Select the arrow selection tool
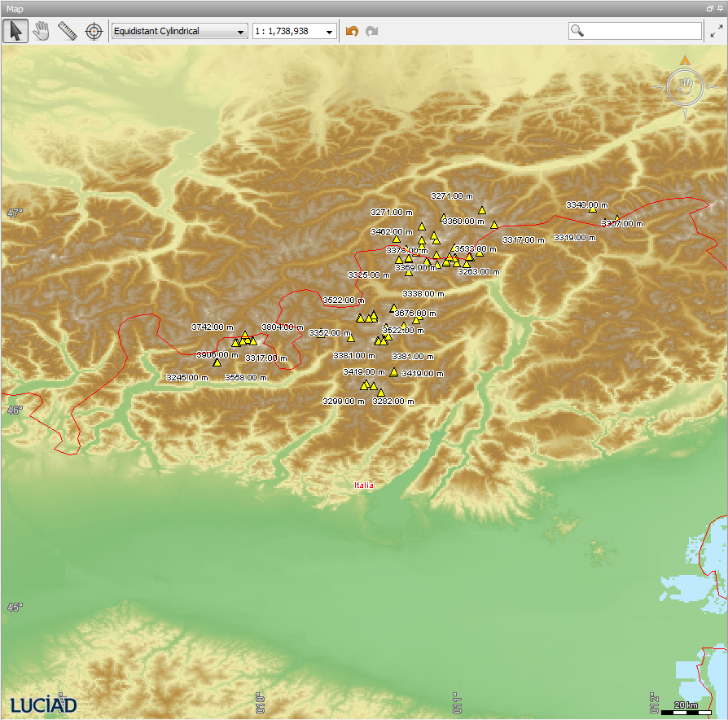 (x=15, y=31)
